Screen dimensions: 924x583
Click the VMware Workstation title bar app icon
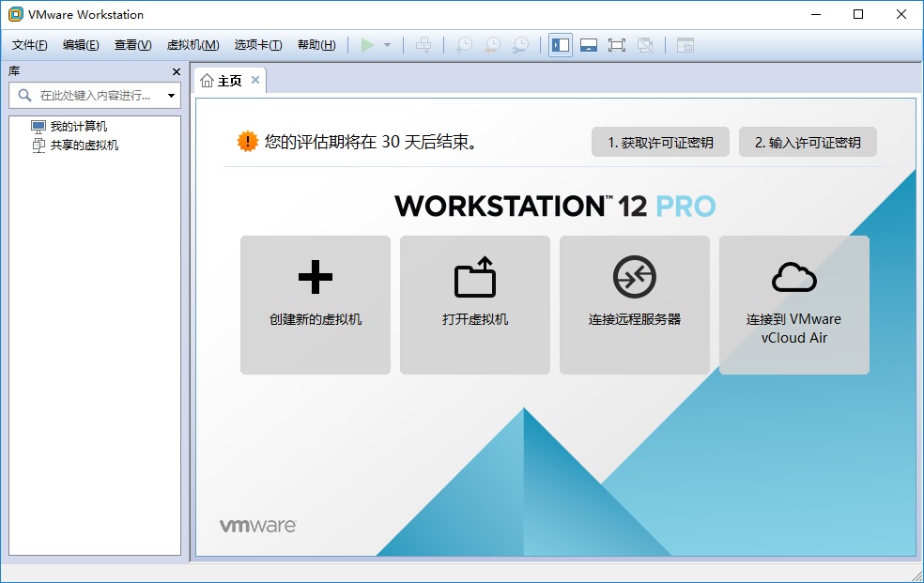tap(15, 14)
